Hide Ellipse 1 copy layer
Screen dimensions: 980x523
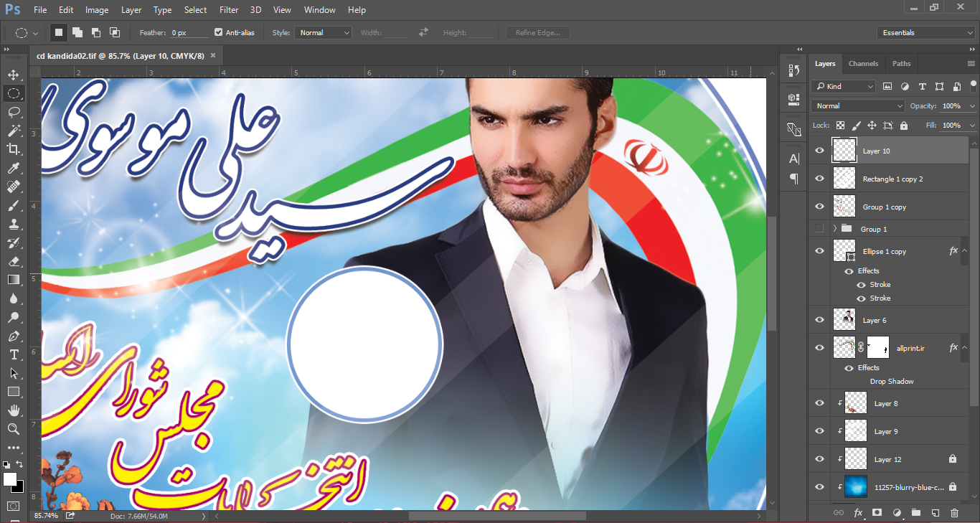[x=819, y=251]
